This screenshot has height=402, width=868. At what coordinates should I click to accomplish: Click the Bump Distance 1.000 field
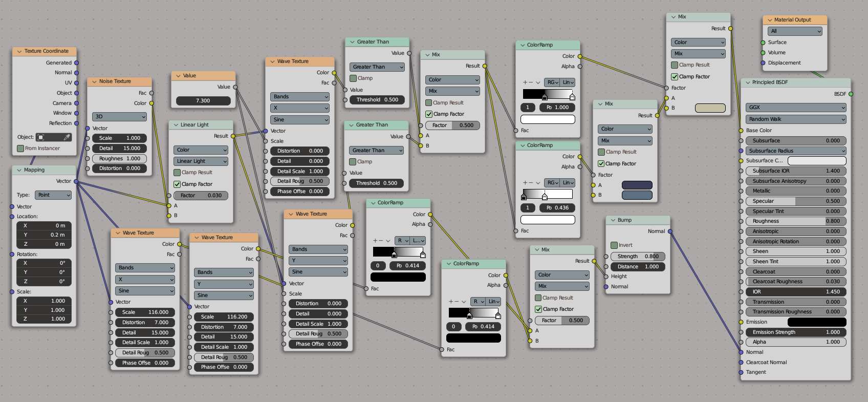(638, 267)
